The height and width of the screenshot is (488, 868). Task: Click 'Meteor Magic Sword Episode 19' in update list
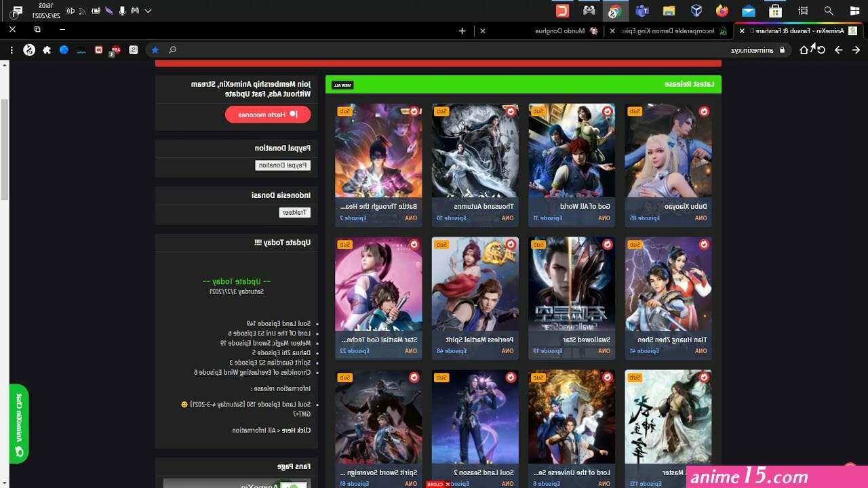pos(265,343)
